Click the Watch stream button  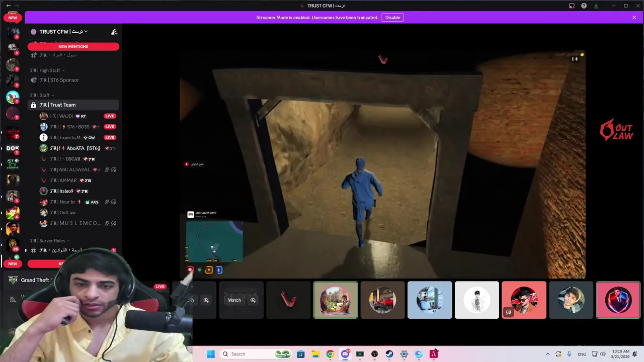[x=234, y=300]
